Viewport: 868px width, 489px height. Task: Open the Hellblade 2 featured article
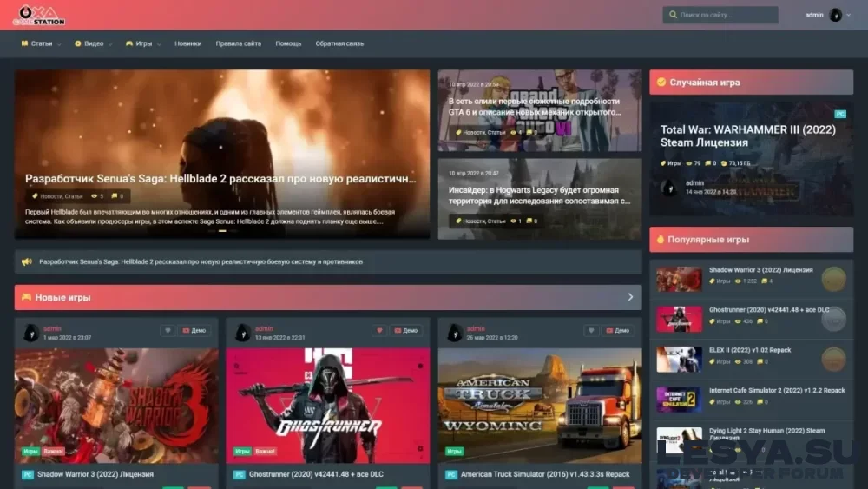(x=220, y=178)
